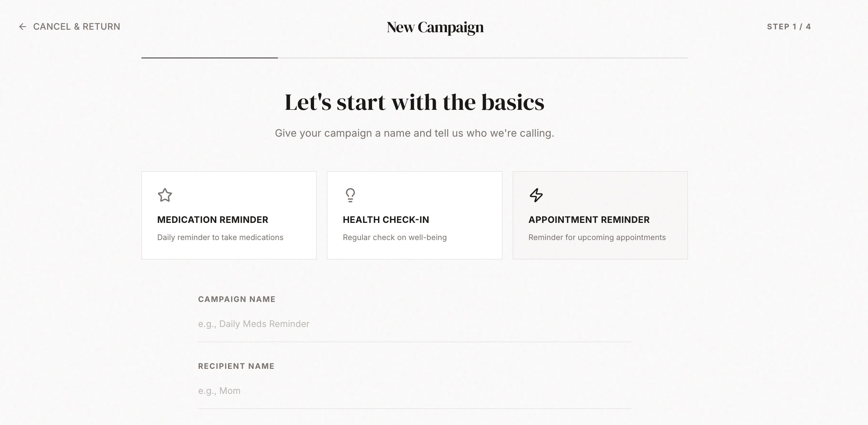
Task: Click the lightbulb icon on Health Check-in
Action: tap(350, 195)
